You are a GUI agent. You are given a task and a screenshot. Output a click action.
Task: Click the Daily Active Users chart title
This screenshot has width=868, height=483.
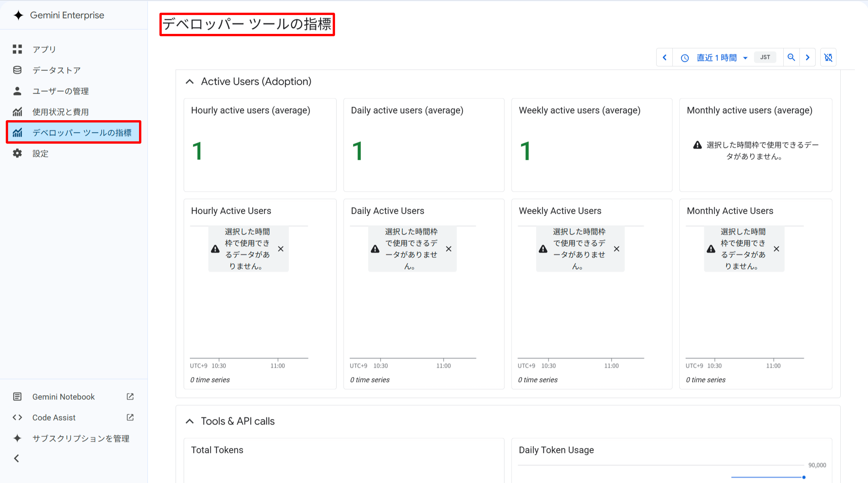[x=387, y=211]
